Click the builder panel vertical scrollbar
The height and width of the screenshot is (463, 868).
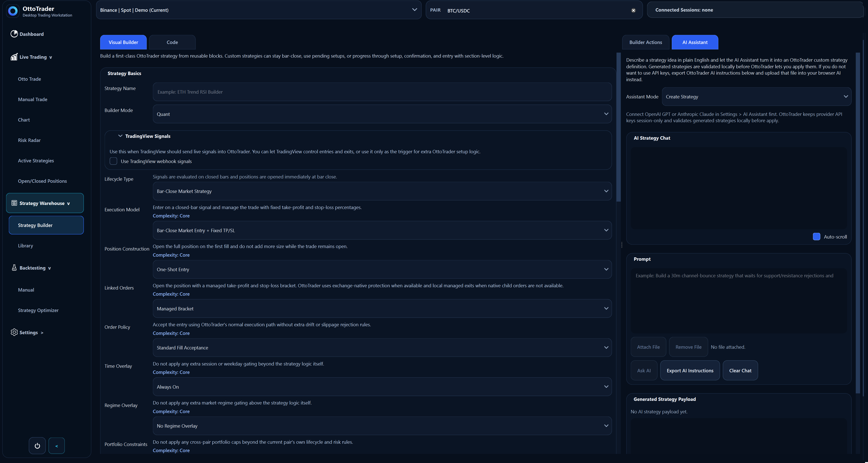tap(618, 127)
